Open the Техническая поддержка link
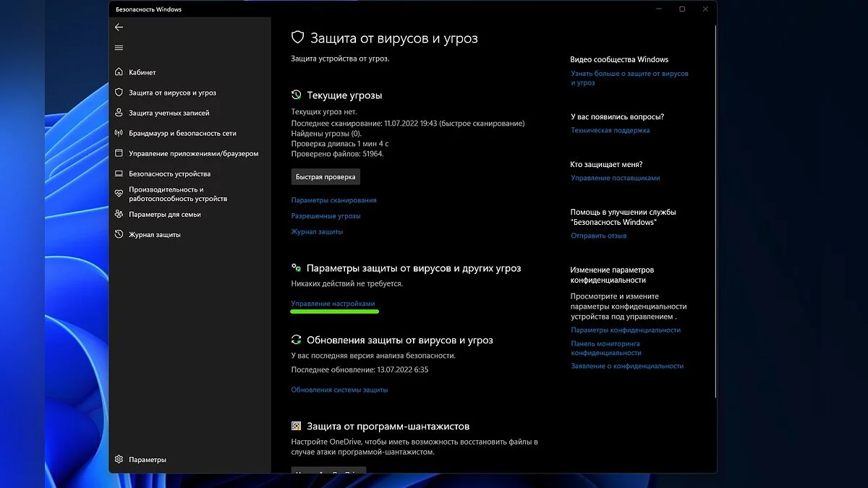Screen dimensions: 868x488 click(610, 130)
